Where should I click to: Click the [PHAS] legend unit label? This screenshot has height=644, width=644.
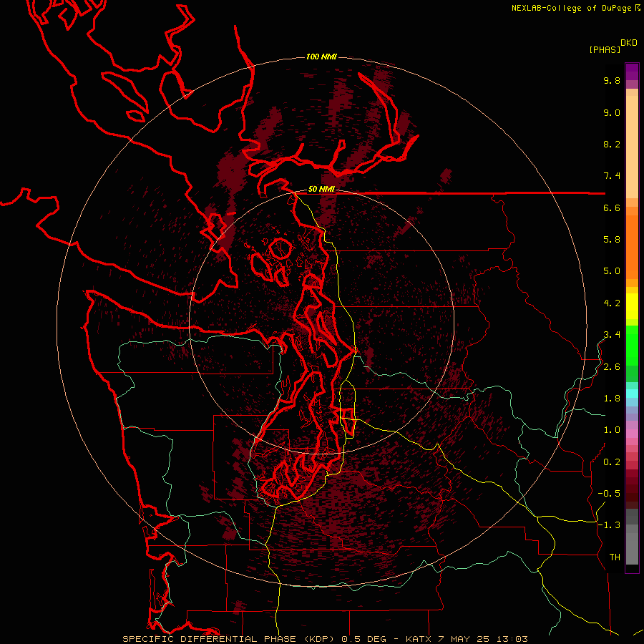[605, 49]
